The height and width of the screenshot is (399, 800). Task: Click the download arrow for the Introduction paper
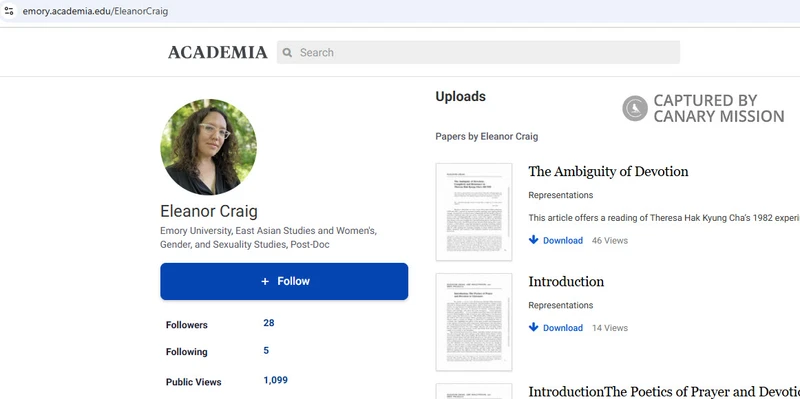pos(534,327)
